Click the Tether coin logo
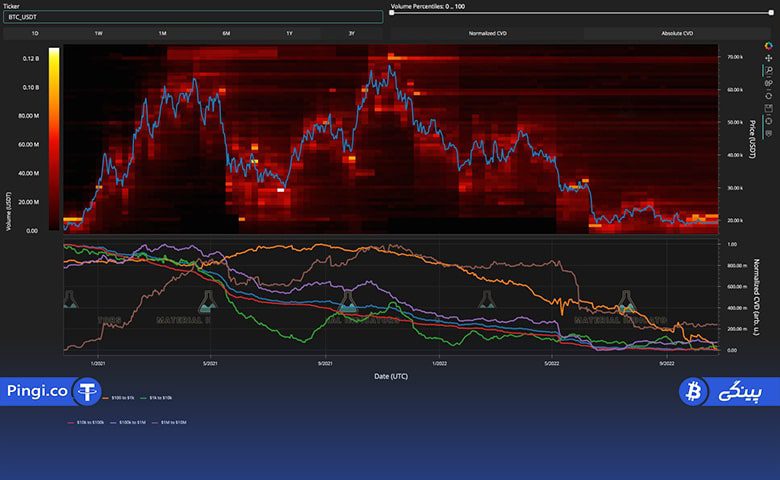Screen dimensions: 780x480 click(x=87, y=391)
